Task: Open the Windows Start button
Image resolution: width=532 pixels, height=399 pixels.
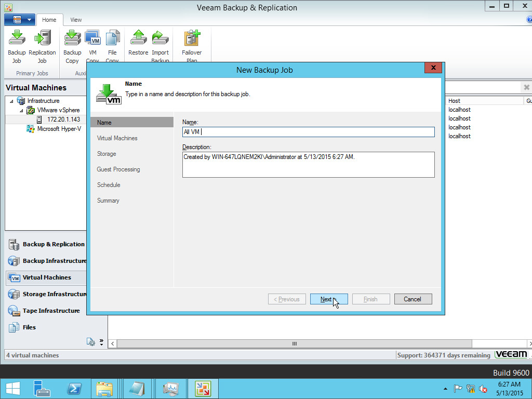Action: point(13,389)
